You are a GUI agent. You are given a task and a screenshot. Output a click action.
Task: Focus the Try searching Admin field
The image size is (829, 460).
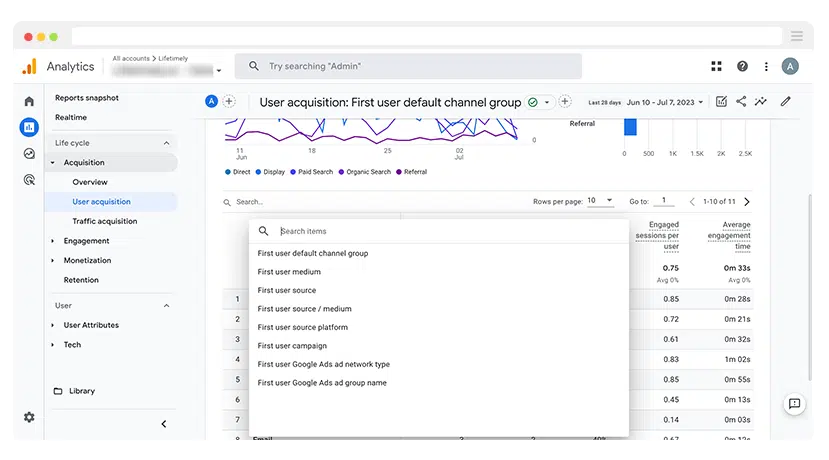(408, 66)
